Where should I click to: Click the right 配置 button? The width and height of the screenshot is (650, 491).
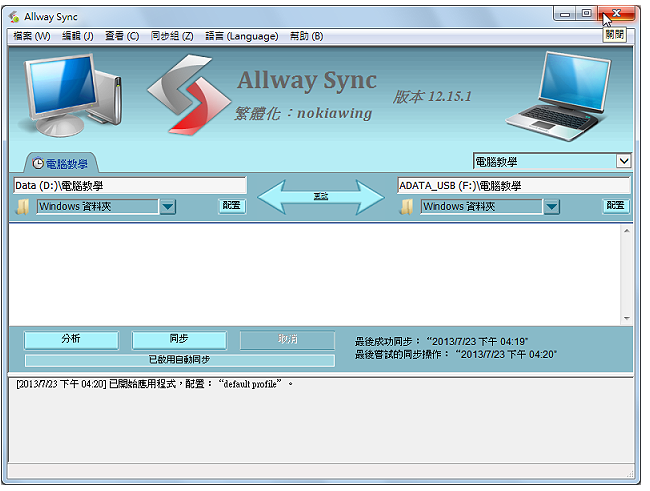coord(616,206)
